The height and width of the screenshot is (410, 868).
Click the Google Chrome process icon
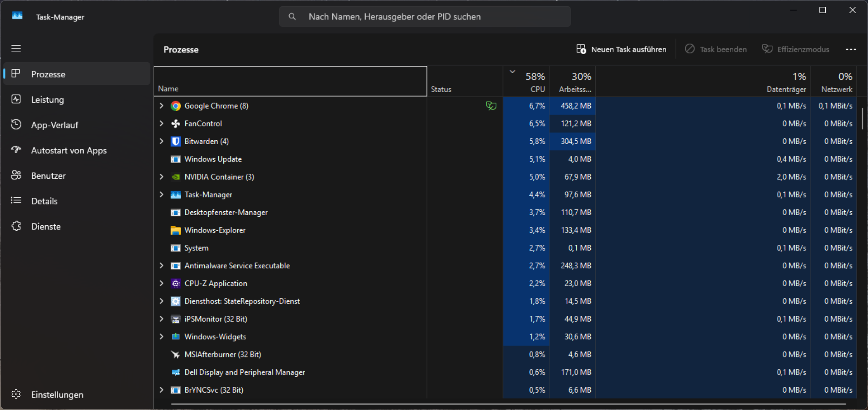click(x=176, y=106)
